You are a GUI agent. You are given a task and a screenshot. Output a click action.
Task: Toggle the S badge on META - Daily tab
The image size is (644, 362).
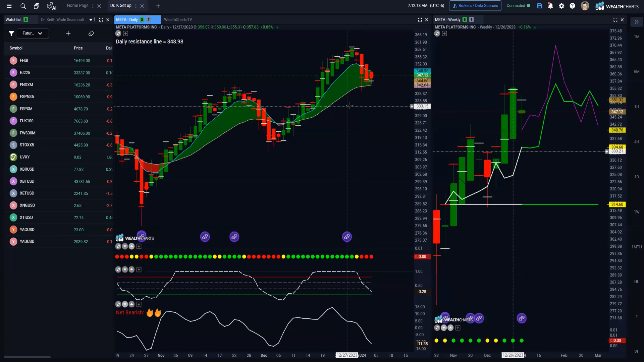click(142, 19)
